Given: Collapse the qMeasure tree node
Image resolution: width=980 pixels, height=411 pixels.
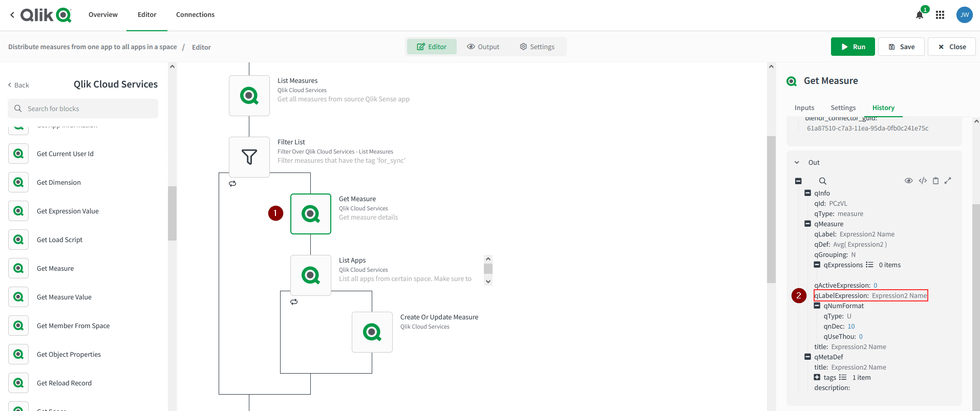Looking at the screenshot, I should tap(807, 224).
